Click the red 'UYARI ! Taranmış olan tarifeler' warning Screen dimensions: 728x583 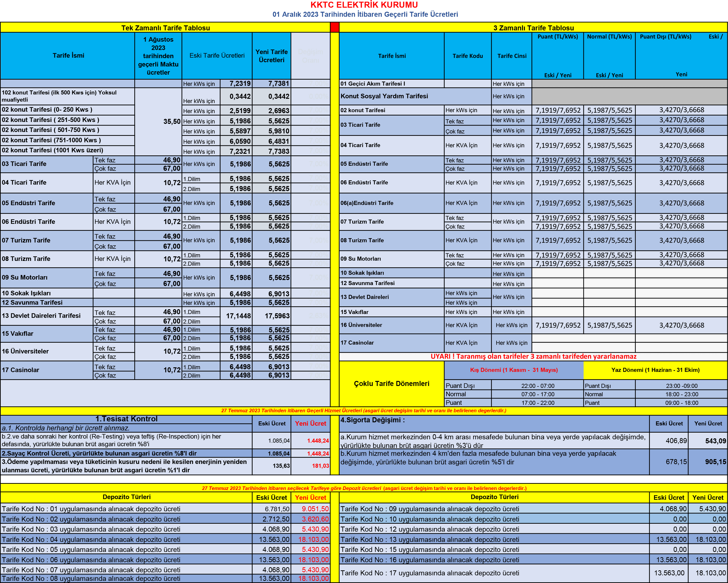coord(533,356)
